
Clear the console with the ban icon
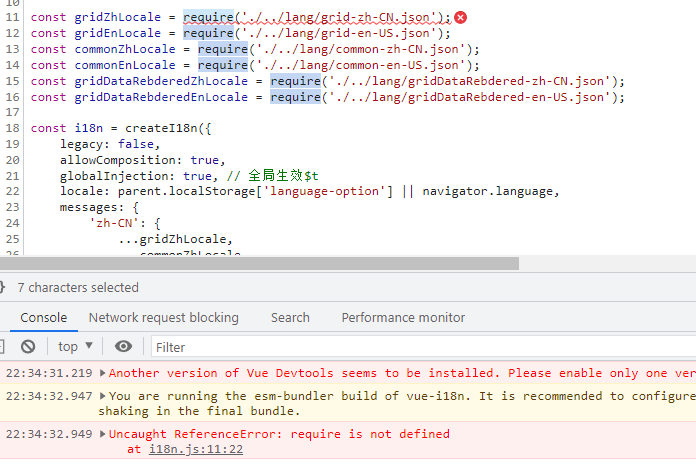pyautogui.click(x=28, y=346)
